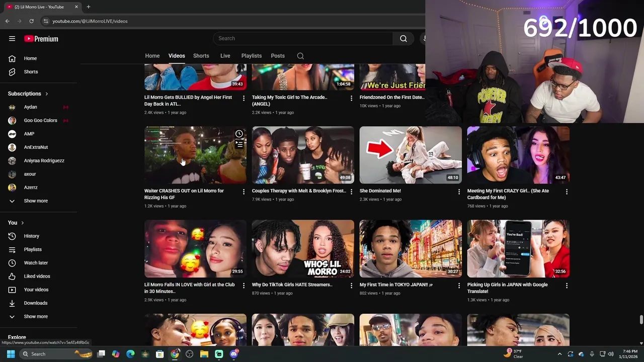Click Add to queue icon on Waiter thumbnail

[x=239, y=144]
